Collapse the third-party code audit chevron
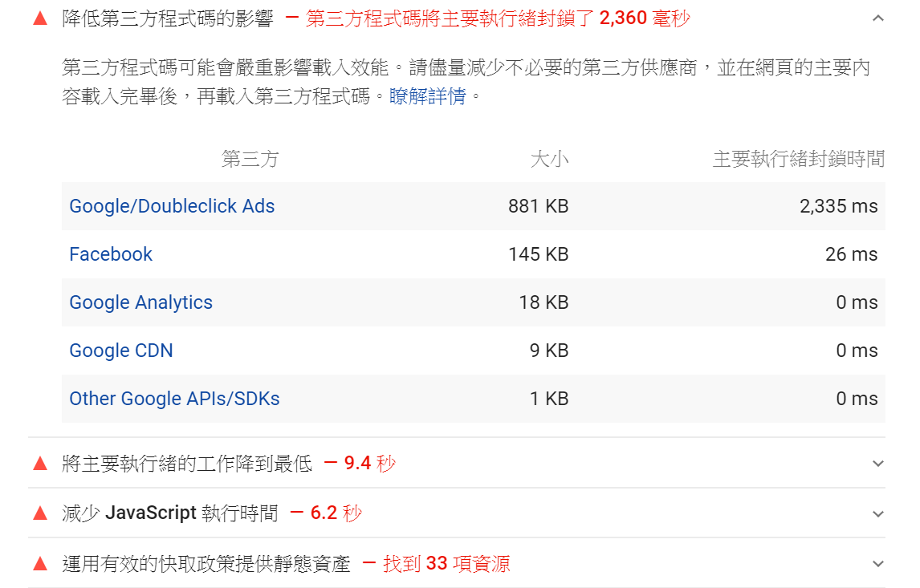Screen dimensions: 920x588 point(877,18)
